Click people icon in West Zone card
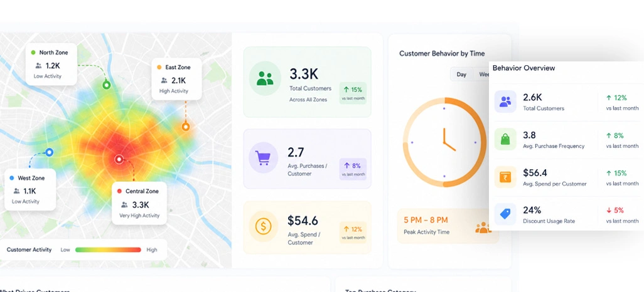This screenshot has width=644, height=292. 16,191
